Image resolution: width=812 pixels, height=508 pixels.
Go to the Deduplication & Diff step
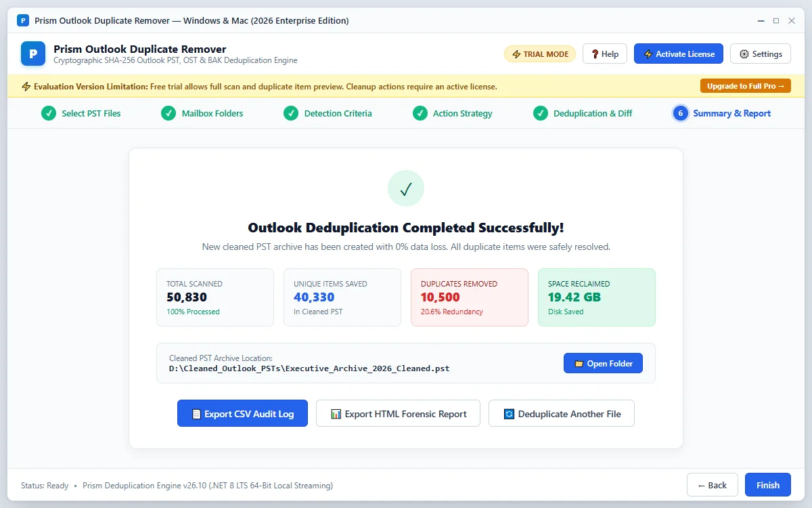[x=583, y=113]
